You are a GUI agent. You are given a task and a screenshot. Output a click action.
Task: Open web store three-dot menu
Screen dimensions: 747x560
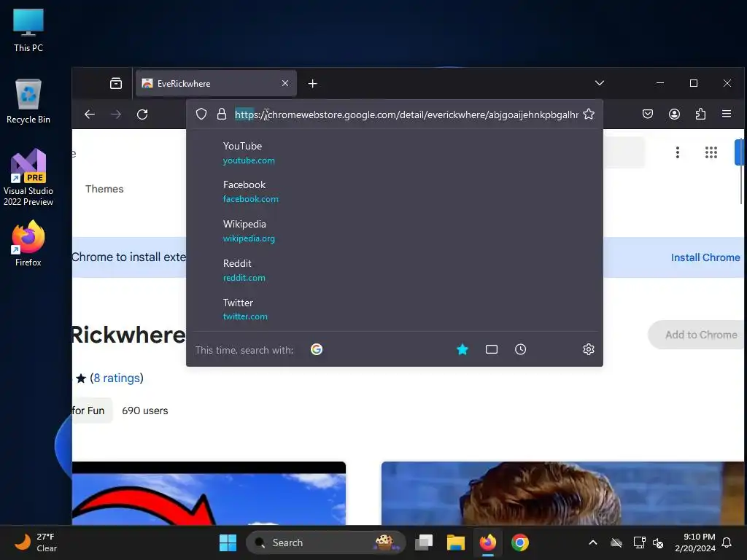tap(678, 152)
